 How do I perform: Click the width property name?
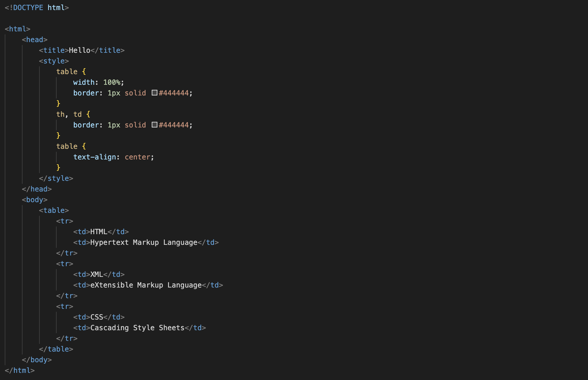tap(84, 82)
